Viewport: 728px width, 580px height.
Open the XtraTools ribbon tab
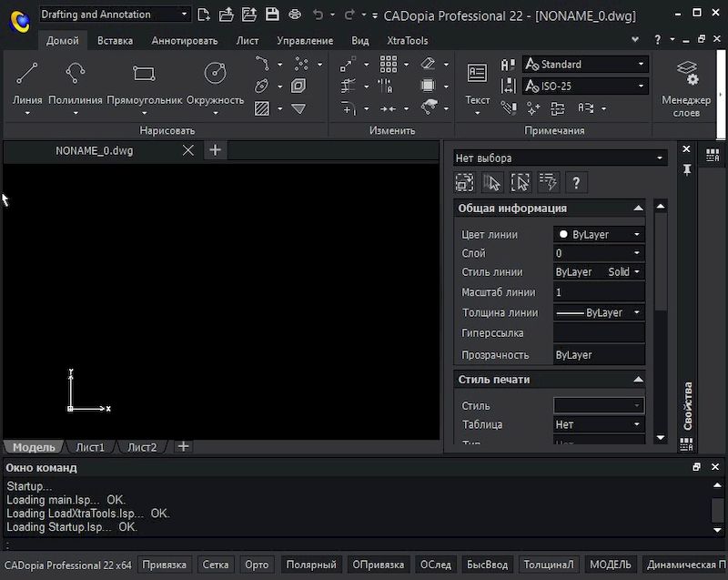(406, 40)
